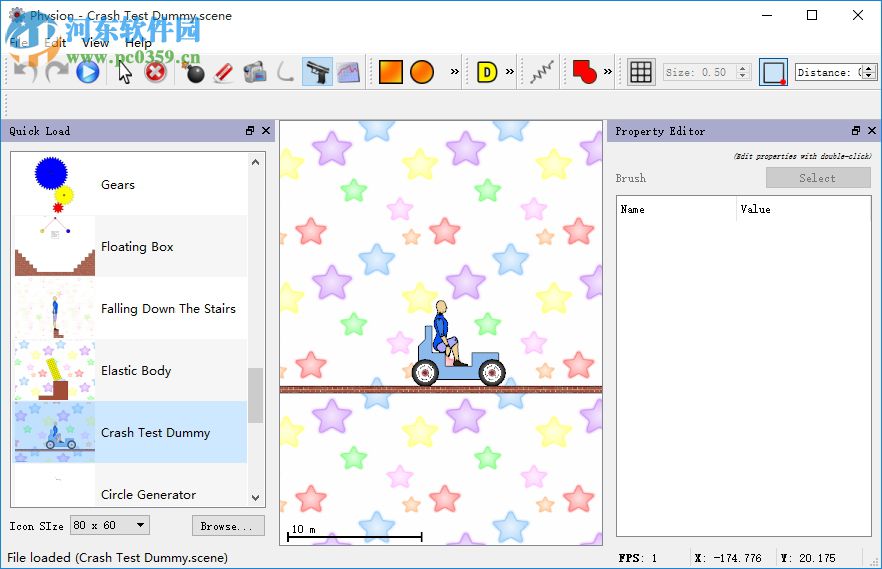Image resolution: width=882 pixels, height=569 pixels.
Task: Click the Redo arrow icon
Action: point(56,72)
